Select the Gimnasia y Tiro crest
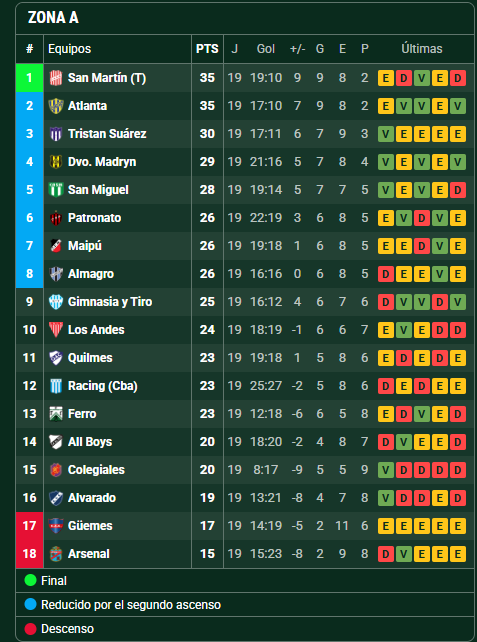This screenshot has width=477, height=642. 56,302
